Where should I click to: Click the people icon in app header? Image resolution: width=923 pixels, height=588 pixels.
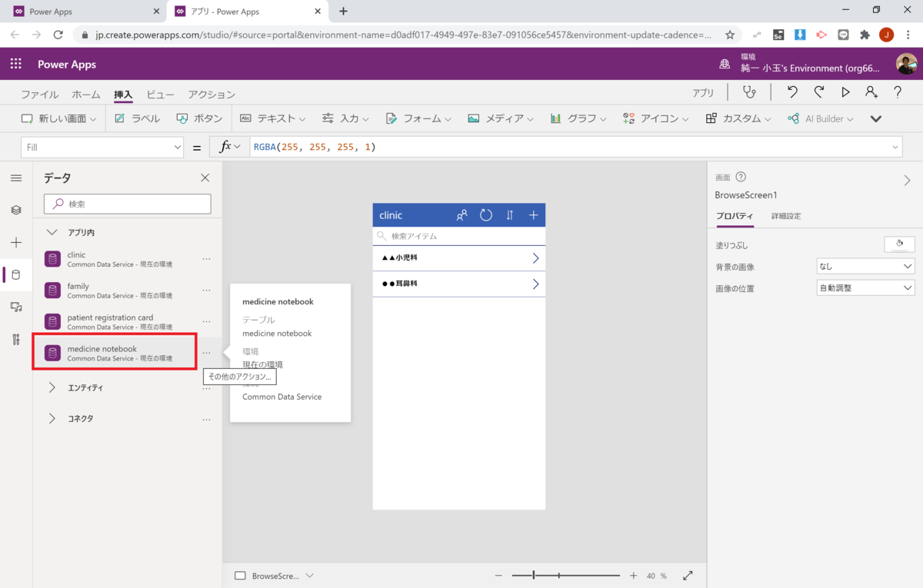(461, 215)
